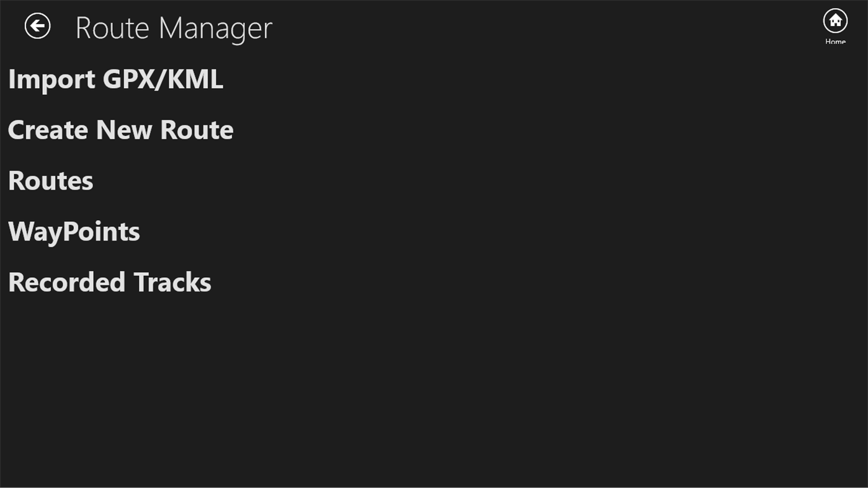868x488 pixels.
Task: Open Recorded Tracks
Action: (x=109, y=283)
